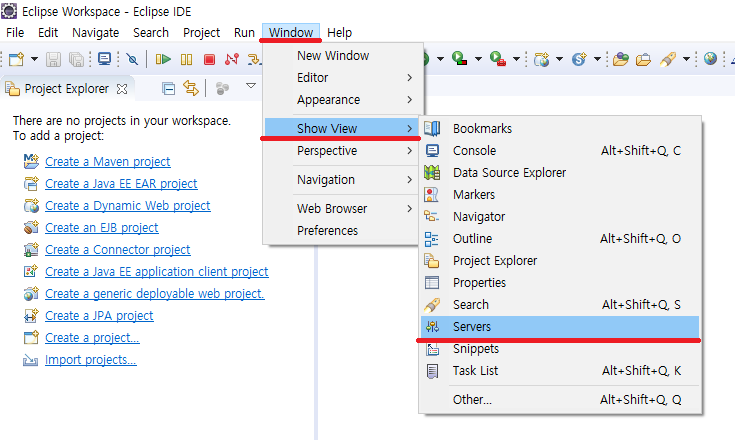
Task: Click the New Dynamic Web Project toolbar icon
Action: pyautogui.click(x=541, y=59)
